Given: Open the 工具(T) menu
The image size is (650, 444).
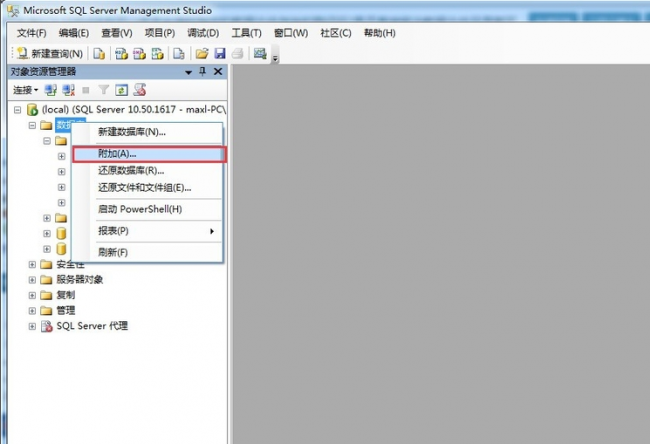Looking at the screenshot, I should (246, 33).
